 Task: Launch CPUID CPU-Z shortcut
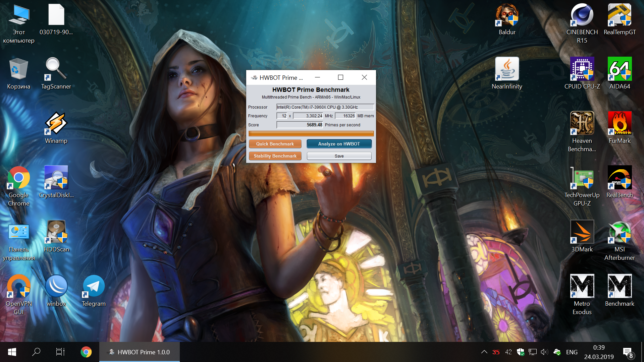(x=582, y=74)
